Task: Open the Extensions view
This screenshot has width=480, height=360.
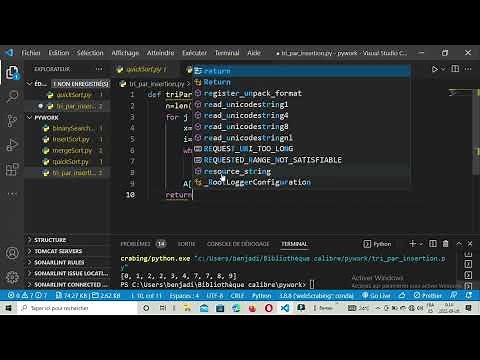Action: tap(12, 169)
